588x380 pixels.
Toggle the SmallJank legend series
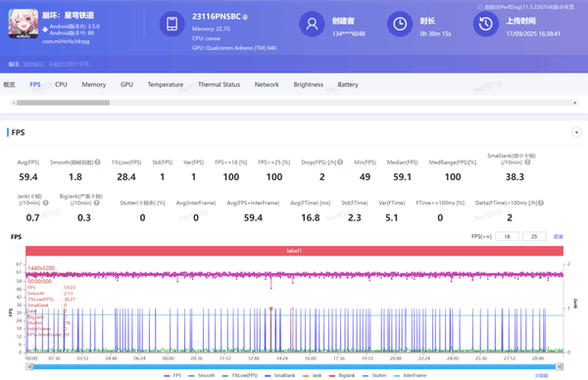tap(279, 375)
